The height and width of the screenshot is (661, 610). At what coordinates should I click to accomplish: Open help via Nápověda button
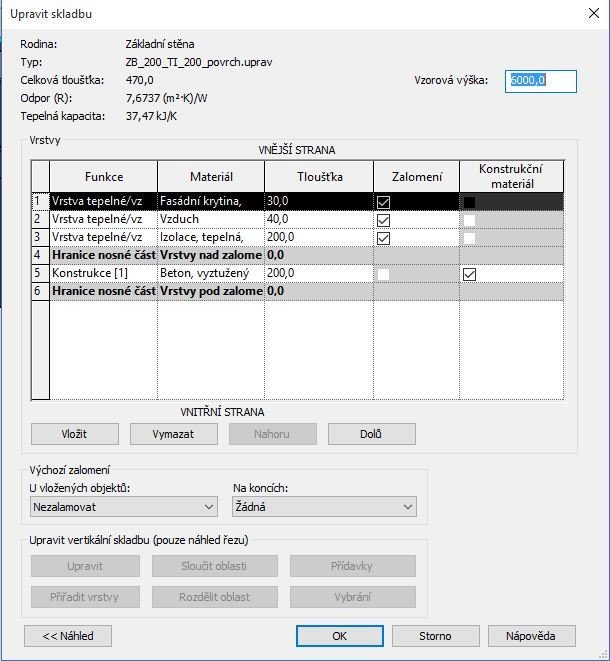tap(531, 636)
